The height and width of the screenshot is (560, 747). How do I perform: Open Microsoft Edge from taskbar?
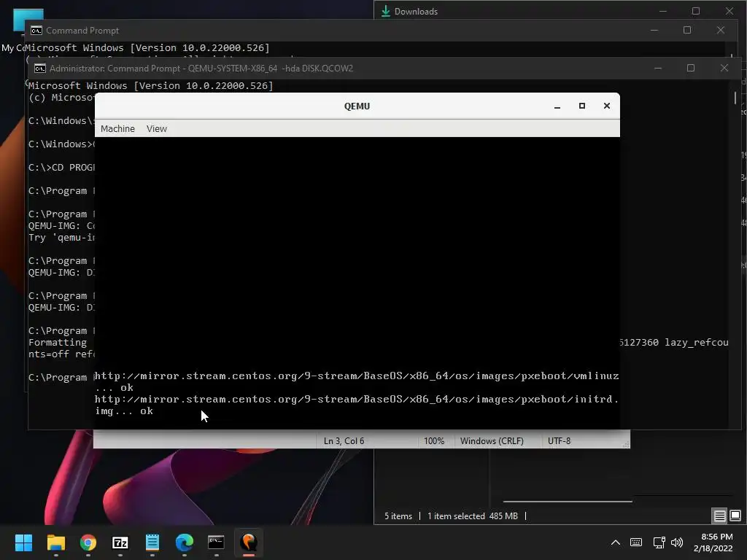click(185, 542)
